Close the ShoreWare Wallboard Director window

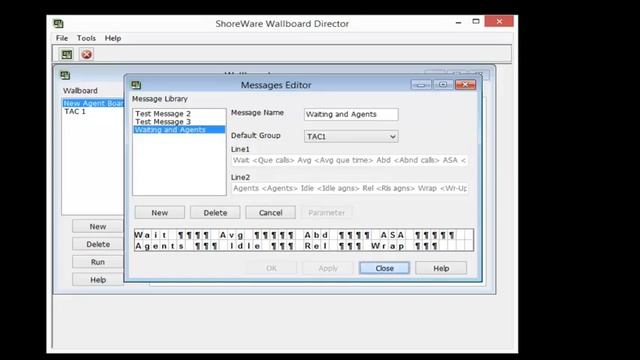pyautogui.click(x=499, y=21)
